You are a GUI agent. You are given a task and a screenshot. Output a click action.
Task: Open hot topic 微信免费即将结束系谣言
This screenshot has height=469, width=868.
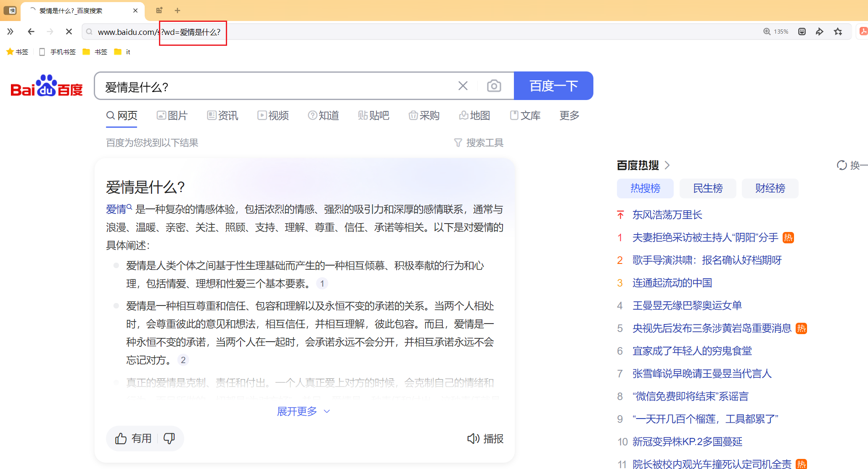(x=691, y=396)
